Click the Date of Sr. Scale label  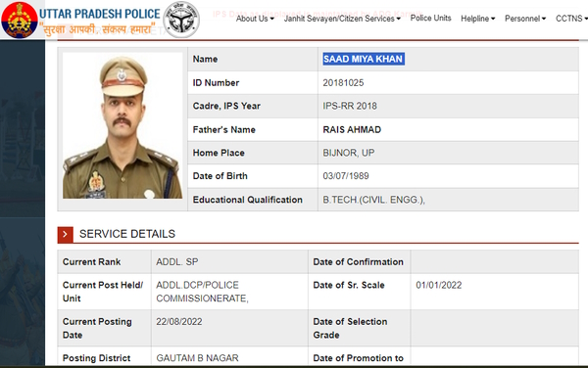[x=349, y=285]
